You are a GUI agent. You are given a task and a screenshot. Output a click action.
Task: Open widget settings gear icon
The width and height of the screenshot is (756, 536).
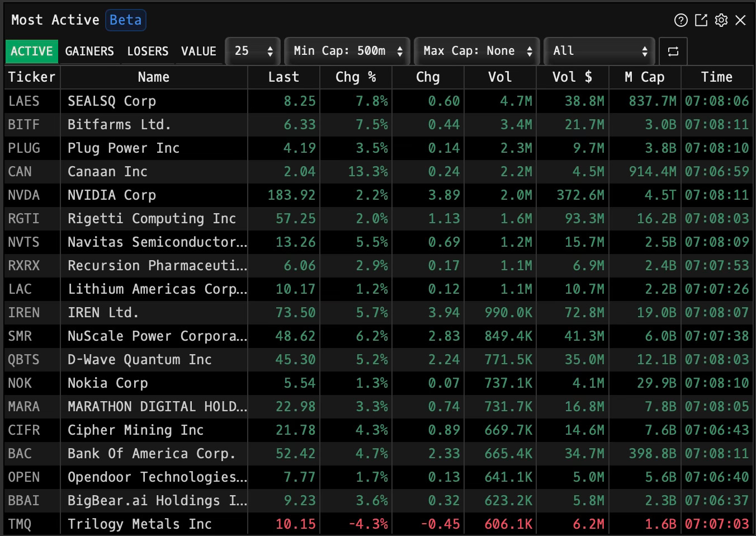(x=721, y=21)
